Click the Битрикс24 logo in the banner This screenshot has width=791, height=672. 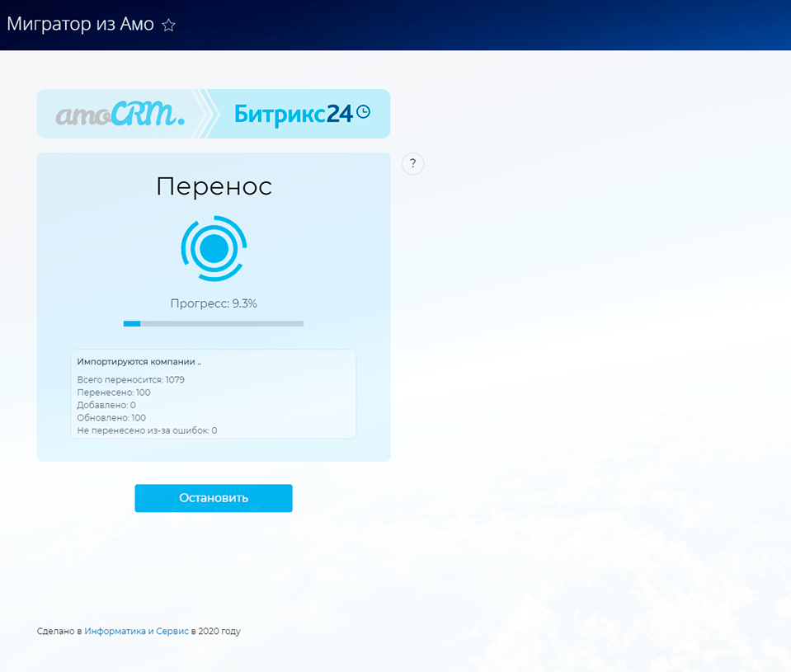[293, 114]
